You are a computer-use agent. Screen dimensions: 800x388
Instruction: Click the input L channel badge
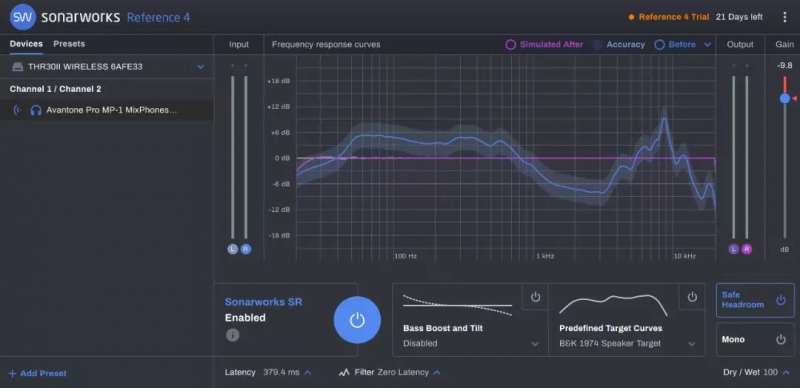tap(233, 249)
